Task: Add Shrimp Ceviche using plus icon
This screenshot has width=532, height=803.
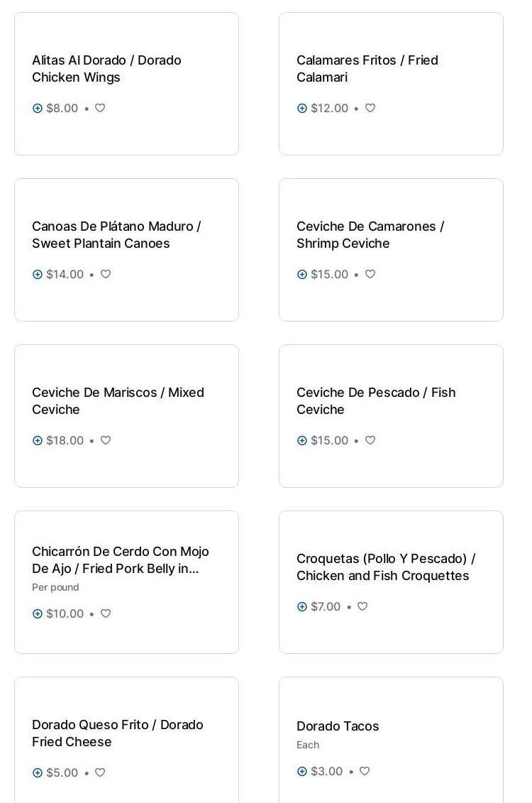Action: click(x=302, y=275)
